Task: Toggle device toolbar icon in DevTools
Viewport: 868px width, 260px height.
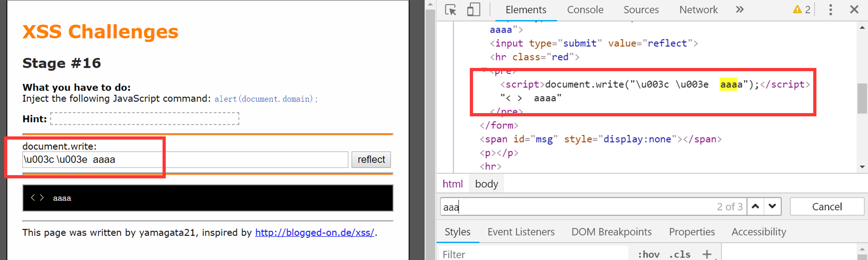Action: [x=473, y=10]
